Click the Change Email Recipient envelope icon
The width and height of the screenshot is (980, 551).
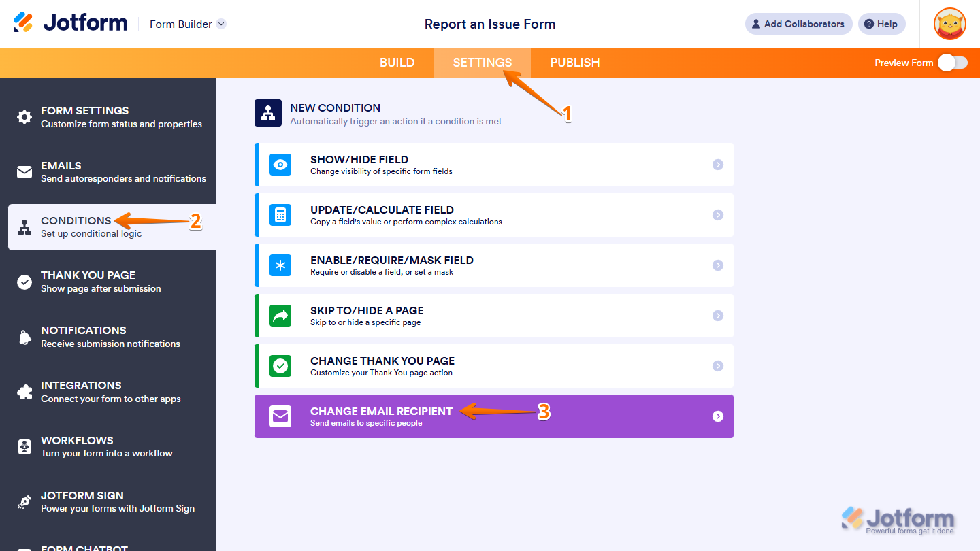point(280,416)
